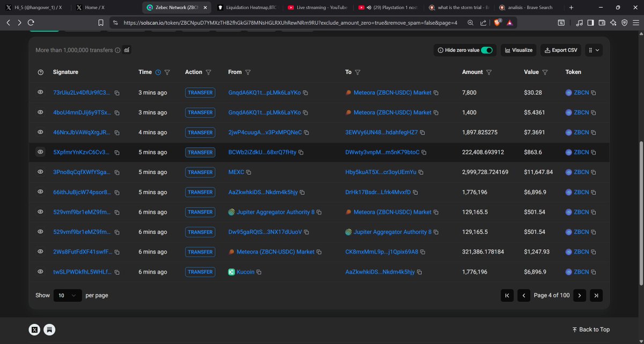Copy signature 5XpfmrYnKzvC6Cv3

(x=117, y=152)
